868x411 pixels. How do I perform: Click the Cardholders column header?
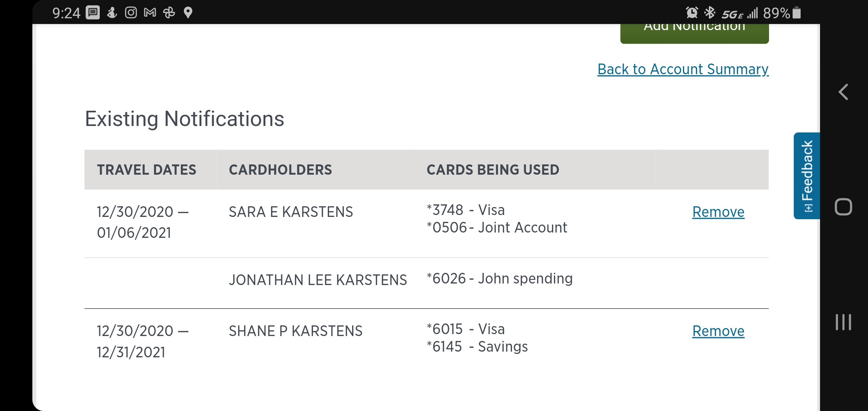point(280,170)
